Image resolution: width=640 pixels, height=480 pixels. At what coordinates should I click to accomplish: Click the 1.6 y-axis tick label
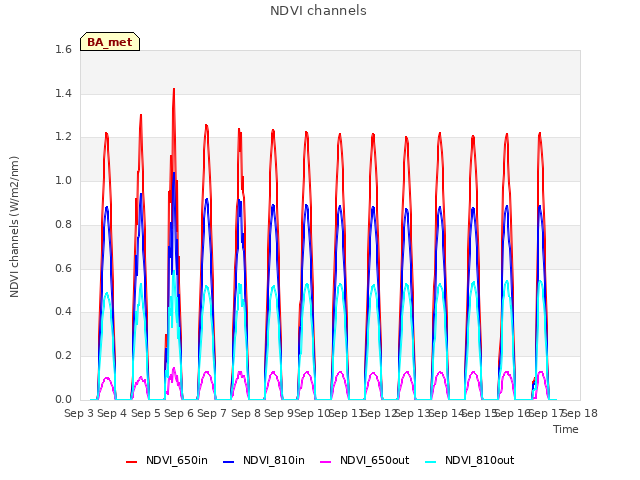tap(63, 49)
